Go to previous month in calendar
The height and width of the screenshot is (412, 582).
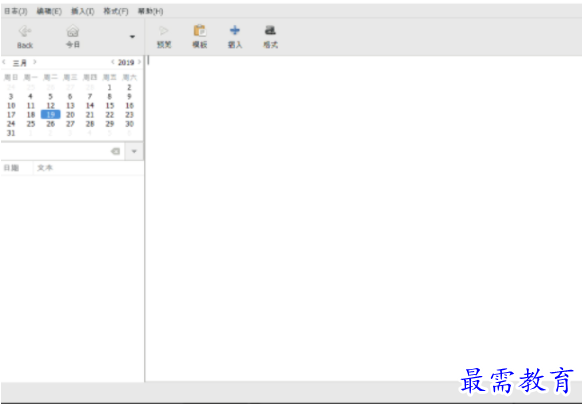point(4,62)
